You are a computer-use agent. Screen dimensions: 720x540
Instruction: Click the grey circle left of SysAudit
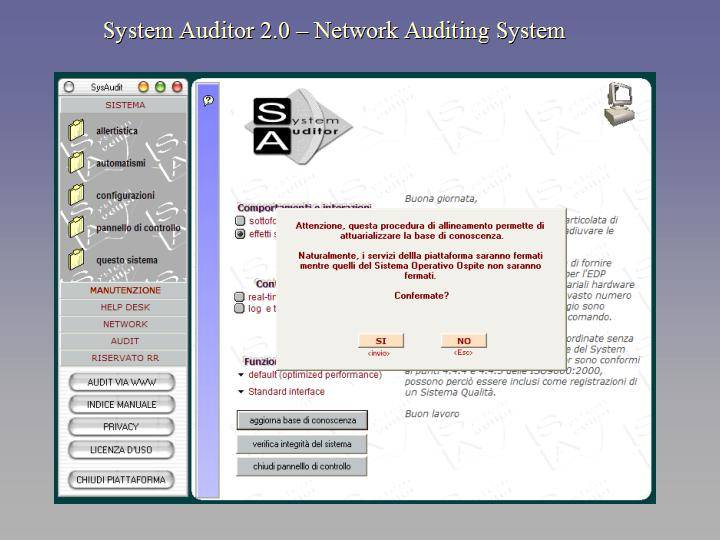[x=69, y=87]
